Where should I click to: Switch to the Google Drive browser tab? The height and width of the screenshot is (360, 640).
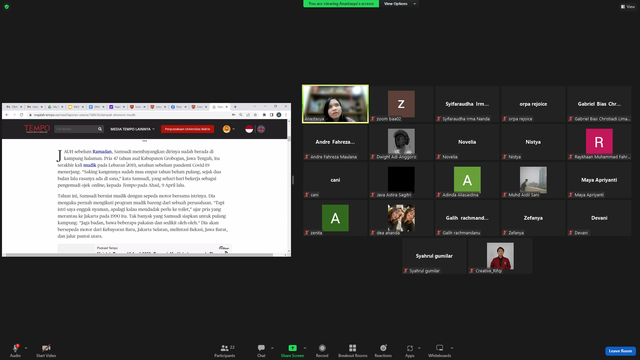point(55,107)
